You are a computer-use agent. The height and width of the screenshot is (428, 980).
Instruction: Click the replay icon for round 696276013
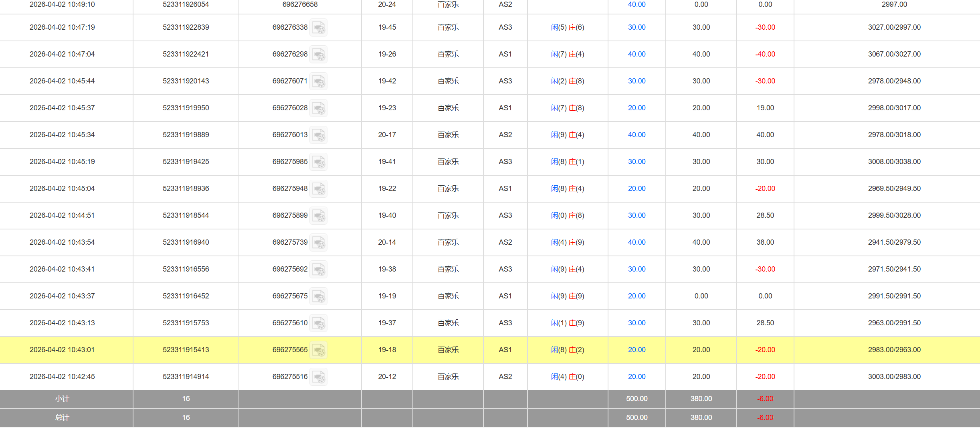pyautogui.click(x=319, y=135)
